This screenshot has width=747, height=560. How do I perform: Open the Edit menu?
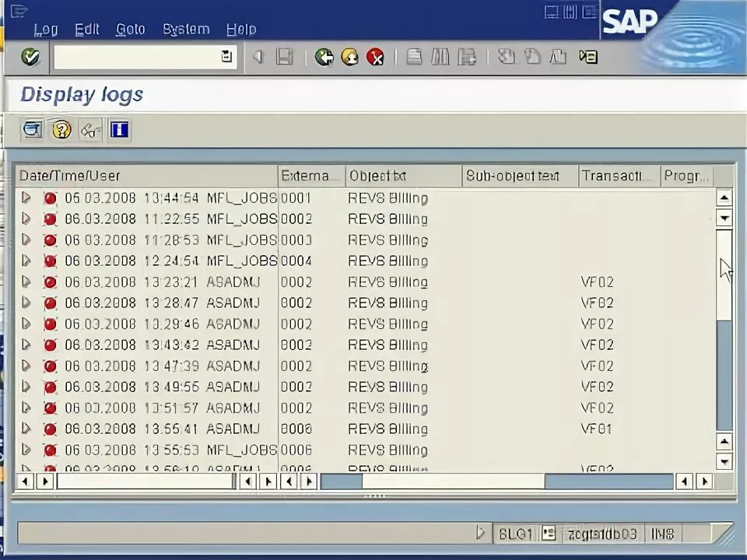pos(87,30)
